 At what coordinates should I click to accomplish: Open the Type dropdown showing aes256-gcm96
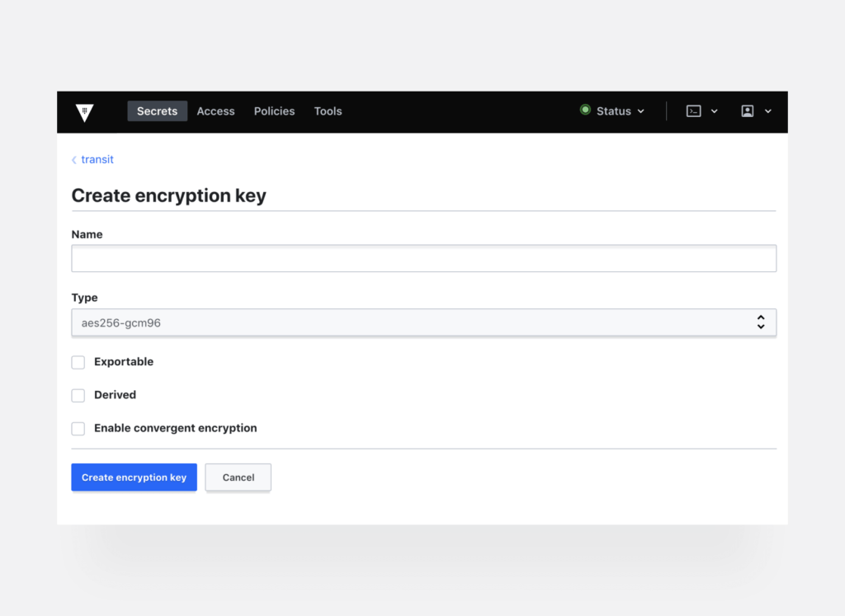423,322
